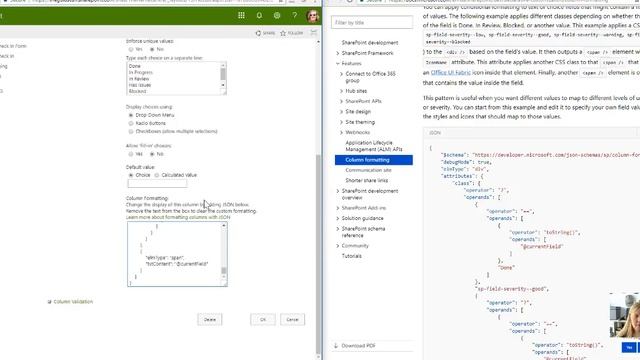Open Learn more about formatting columns link
The height and width of the screenshot is (360, 640).
tap(178, 218)
